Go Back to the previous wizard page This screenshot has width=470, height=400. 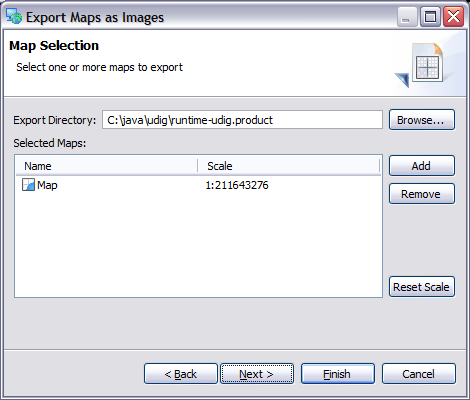pyautogui.click(x=181, y=374)
